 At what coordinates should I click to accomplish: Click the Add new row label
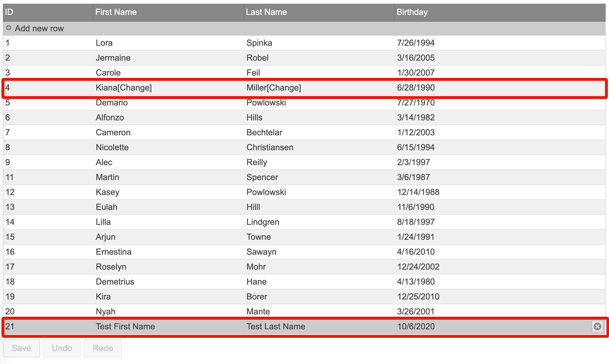pos(39,28)
